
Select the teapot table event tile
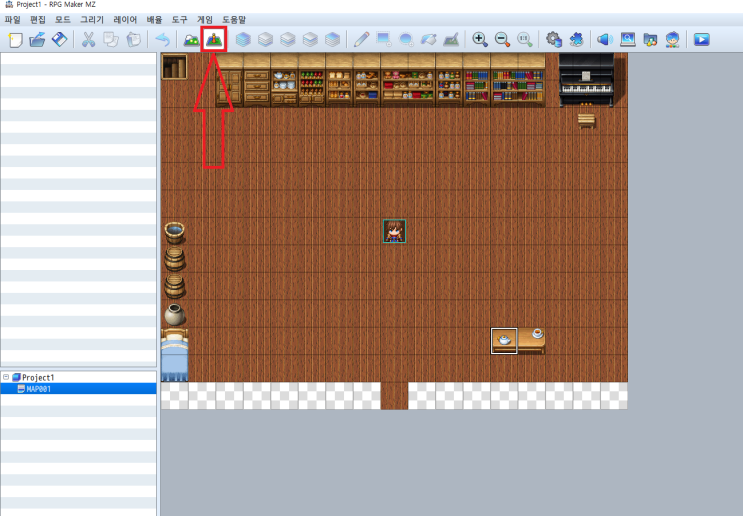click(x=504, y=341)
